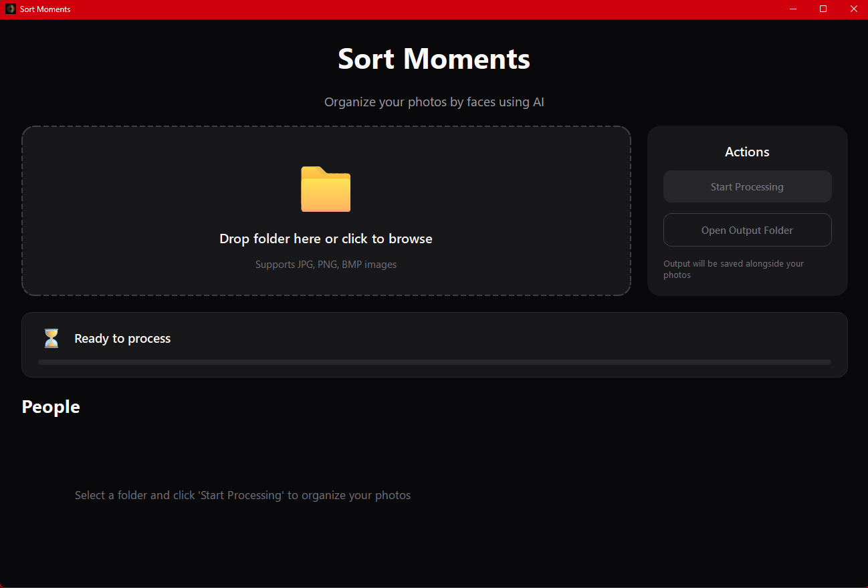The image size is (868, 588).
Task: Click 'Drop folder here or click to browse' text
Action: tap(326, 239)
